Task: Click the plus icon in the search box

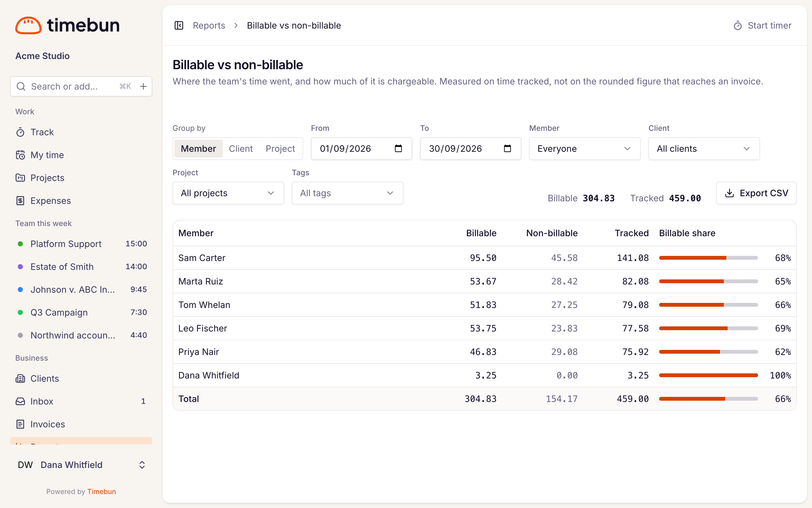Action: point(143,86)
